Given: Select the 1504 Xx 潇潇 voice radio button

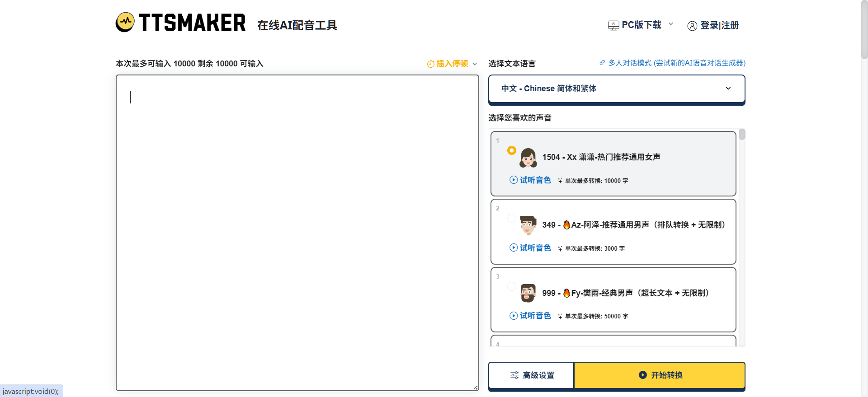Looking at the screenshot, I should [x=511, y=150].
